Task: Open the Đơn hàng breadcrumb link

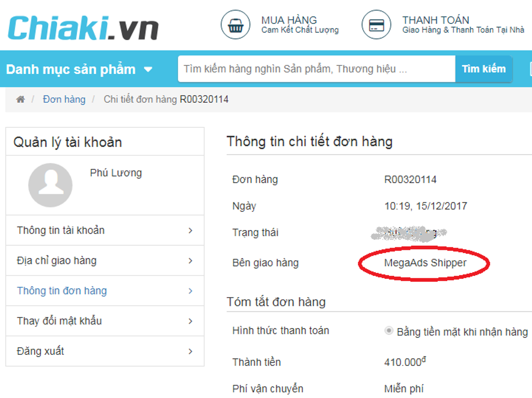Action: (64, 99)
